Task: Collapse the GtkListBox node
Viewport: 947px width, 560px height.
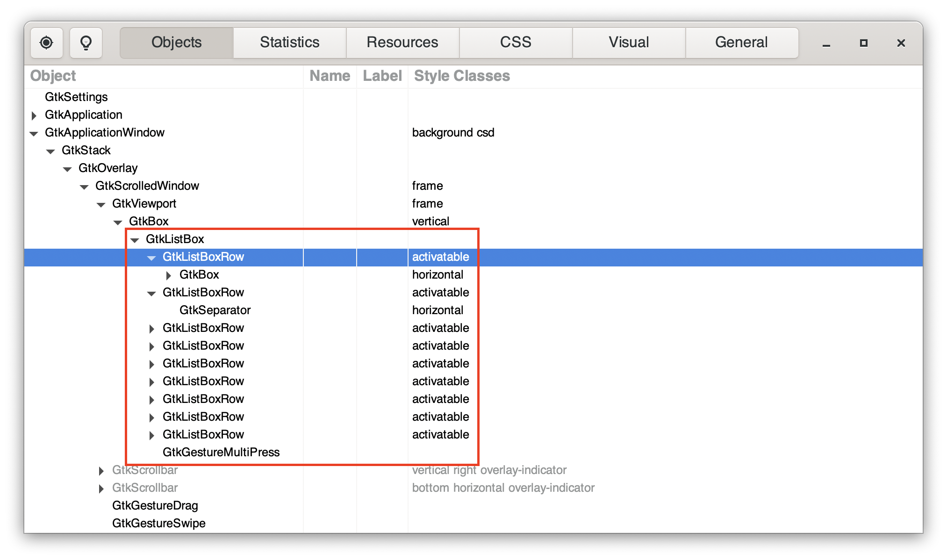Action: (x=135, y=239)
